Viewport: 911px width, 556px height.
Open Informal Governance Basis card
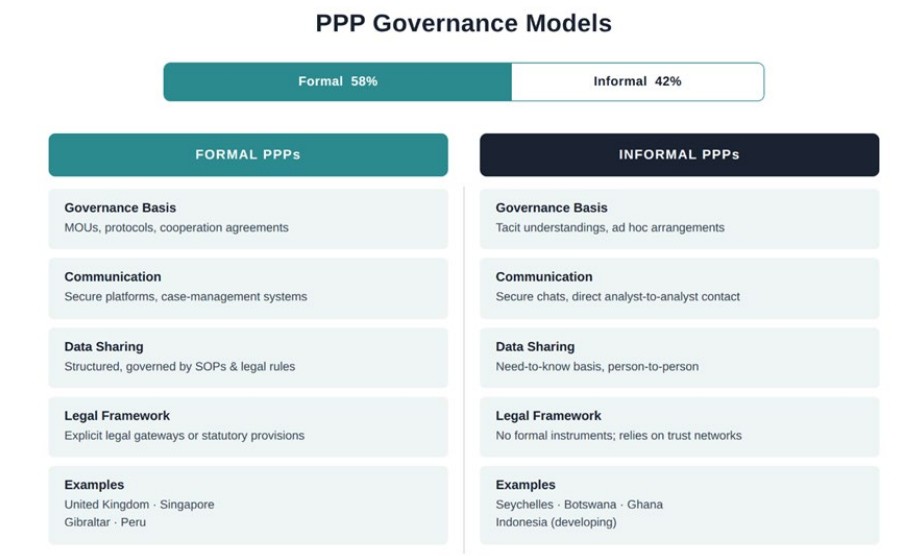pyautogui.click(x=679, y=218)
